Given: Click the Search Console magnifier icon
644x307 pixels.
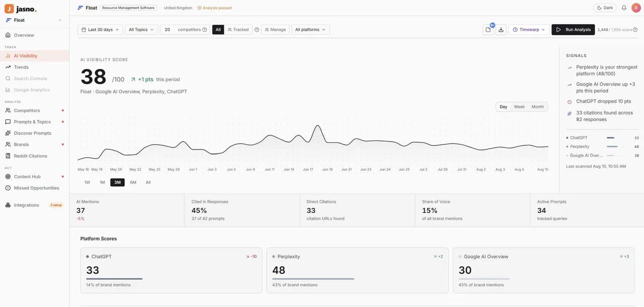Looking at the screenshot, I should (8, 79).
